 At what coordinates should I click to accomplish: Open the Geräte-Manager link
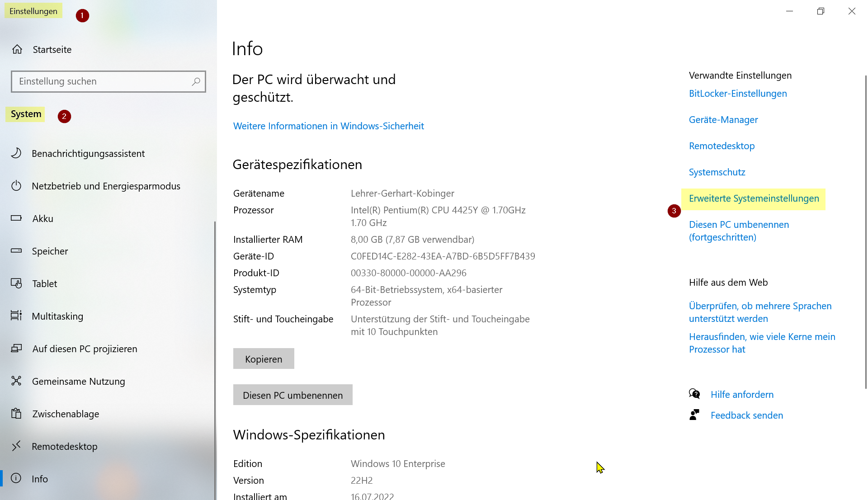click(x=723, y=120)
